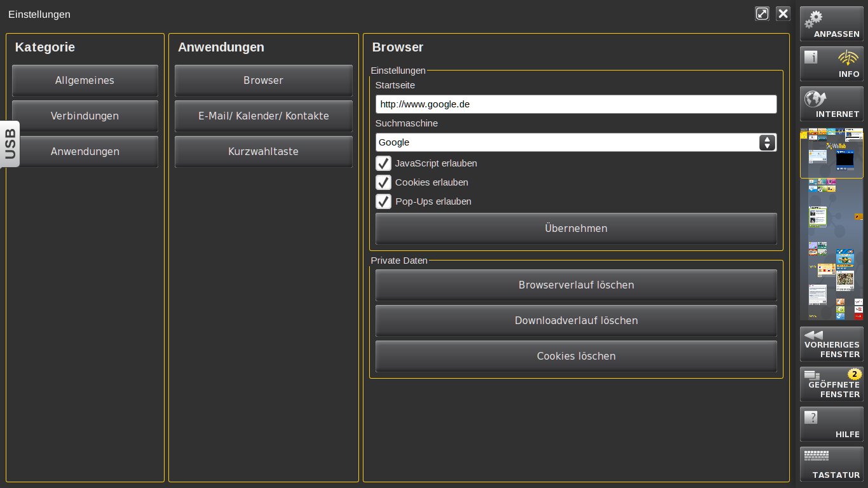Open the Suchmaschine Google dropdown

[566, 142]
